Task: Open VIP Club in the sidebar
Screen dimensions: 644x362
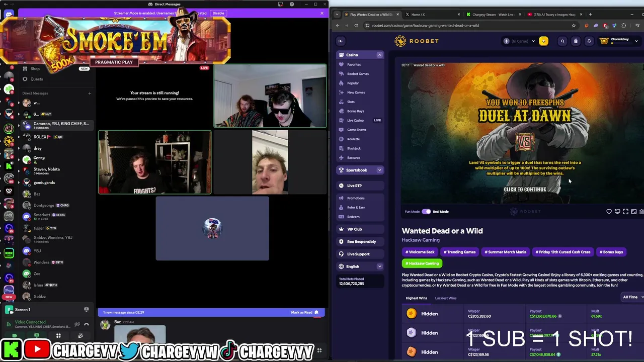Action: (360, 229)
